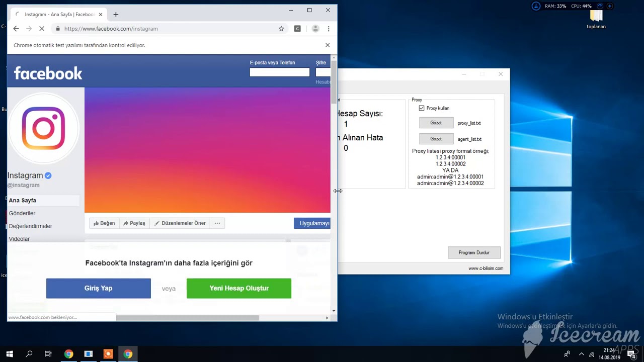Viewport: 644px width, 362px height.
Task: Click the Programı Durdur button
Action: (474, 252)
